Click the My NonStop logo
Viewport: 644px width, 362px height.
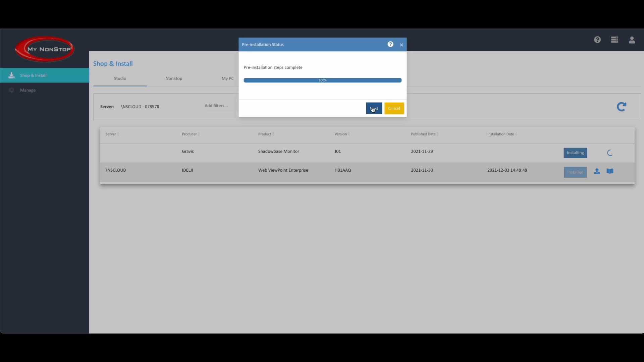45,49
